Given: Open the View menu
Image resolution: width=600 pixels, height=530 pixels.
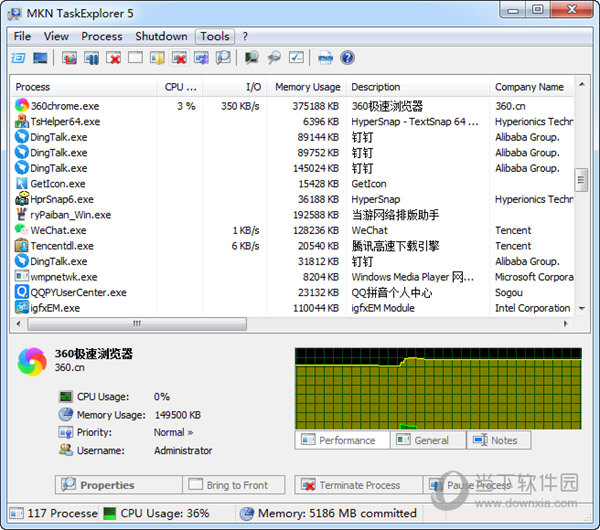Looking at the screenshot, I should (x=56, y=36).
